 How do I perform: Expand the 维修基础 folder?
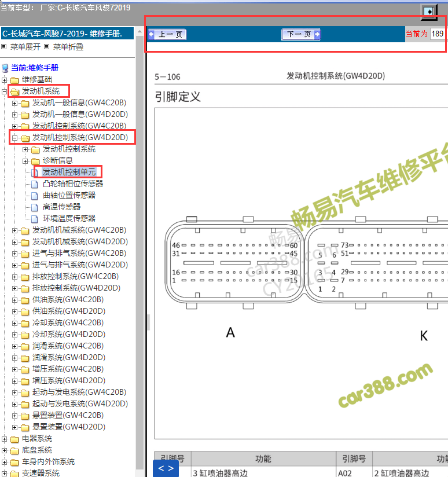tap(4, 80)
